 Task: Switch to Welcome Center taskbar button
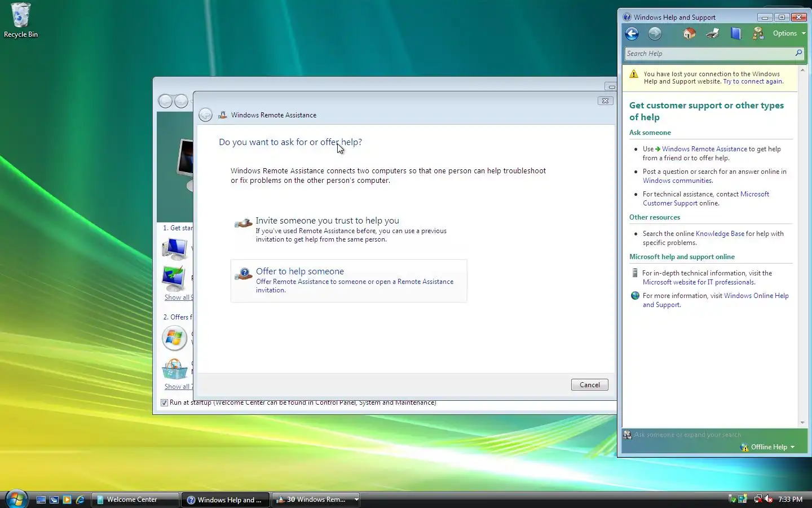(135, 500)
